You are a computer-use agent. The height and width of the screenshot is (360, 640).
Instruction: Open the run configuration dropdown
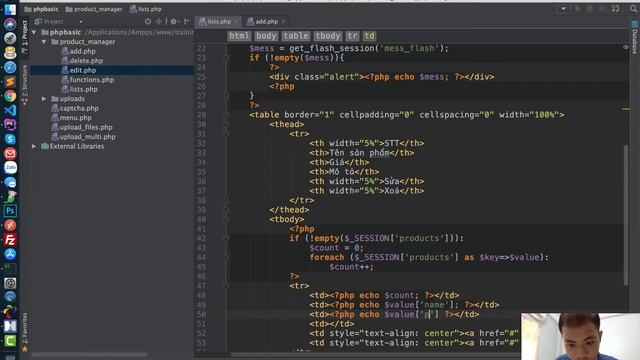(563, 9)
